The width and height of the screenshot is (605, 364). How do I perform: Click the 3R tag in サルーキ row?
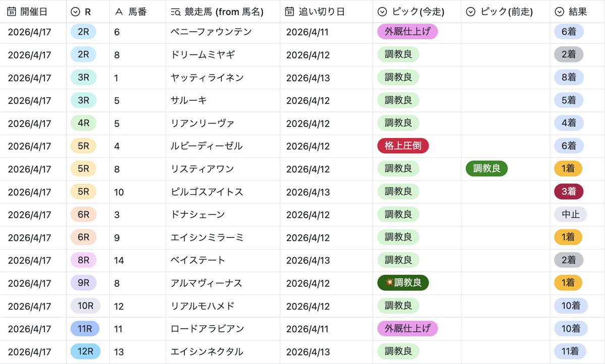click(84, 100)
